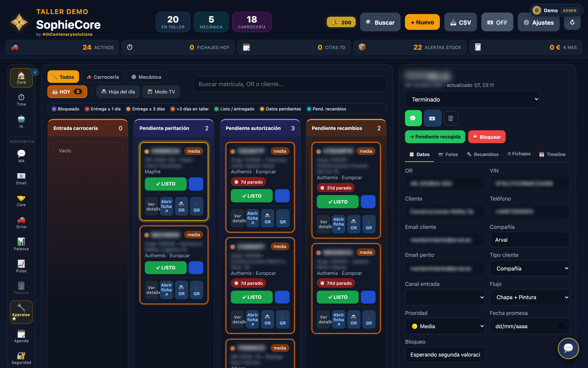
Task: Open QR on the Mapfre card
Action: click(197, 207)
